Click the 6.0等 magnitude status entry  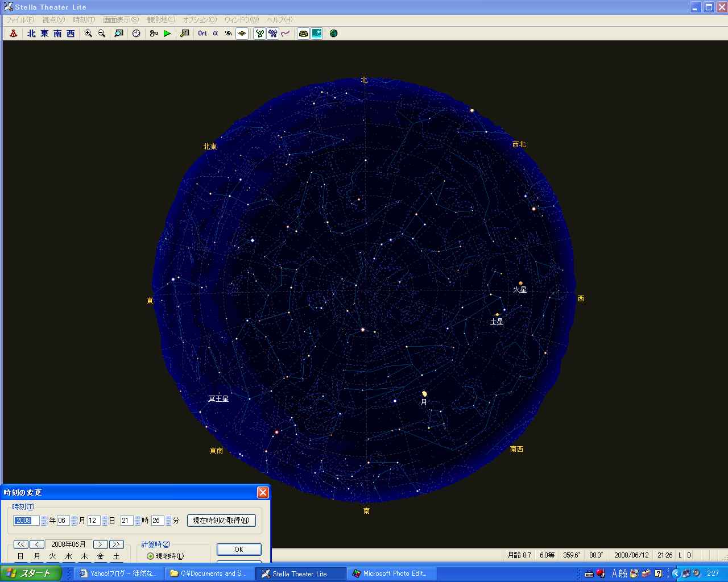point(547,555)
